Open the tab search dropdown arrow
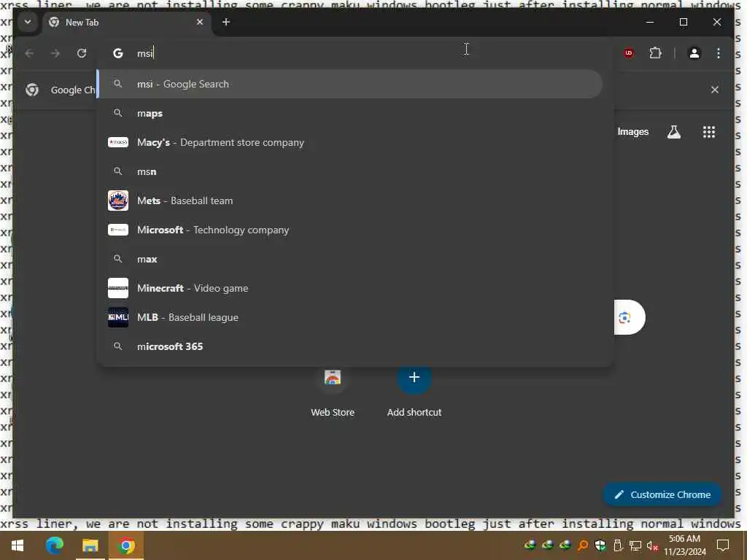The width and height of the screenshot is (747, 560). point(28,22)
